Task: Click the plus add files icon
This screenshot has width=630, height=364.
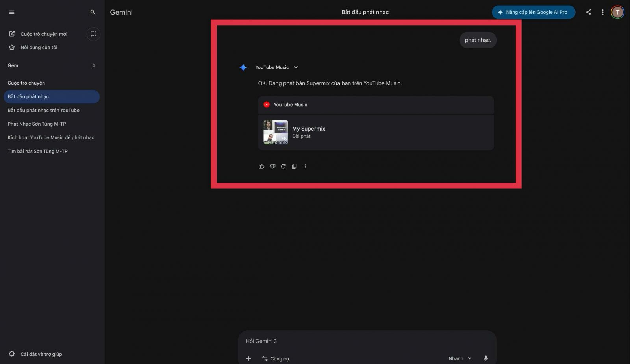Action: coord(248,358)
